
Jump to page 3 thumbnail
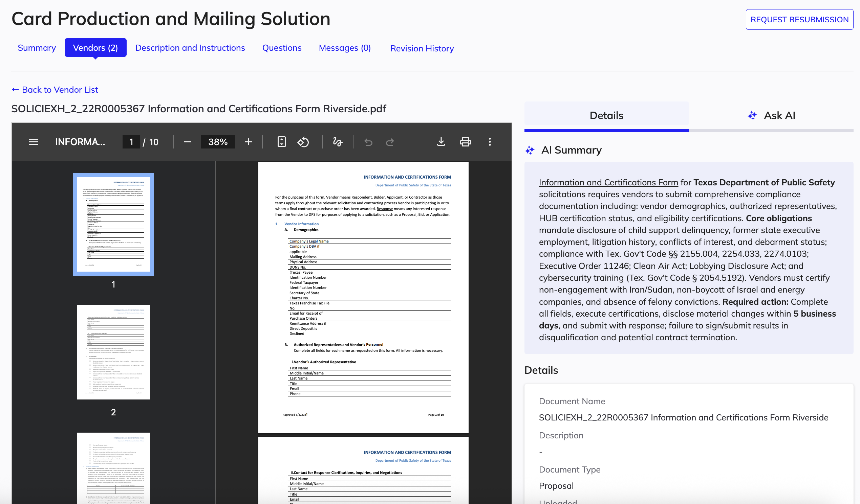[113, 468]
